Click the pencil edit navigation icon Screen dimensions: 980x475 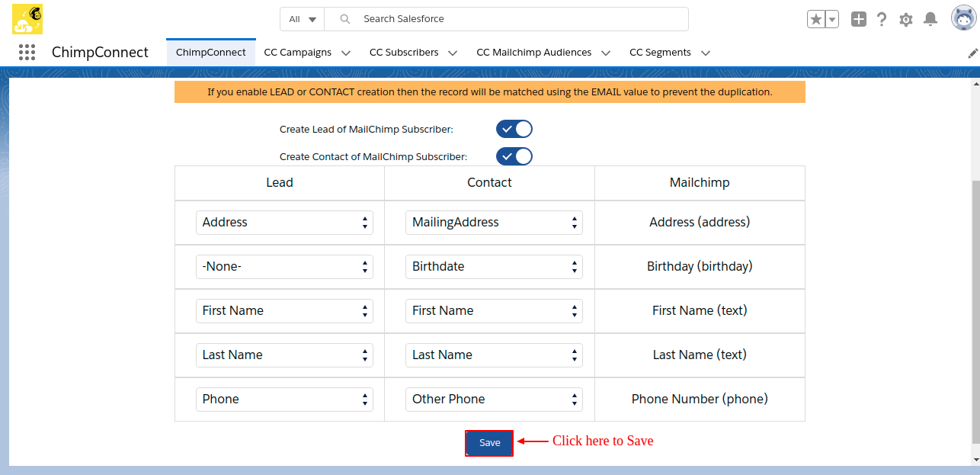[x=972, y=53]
